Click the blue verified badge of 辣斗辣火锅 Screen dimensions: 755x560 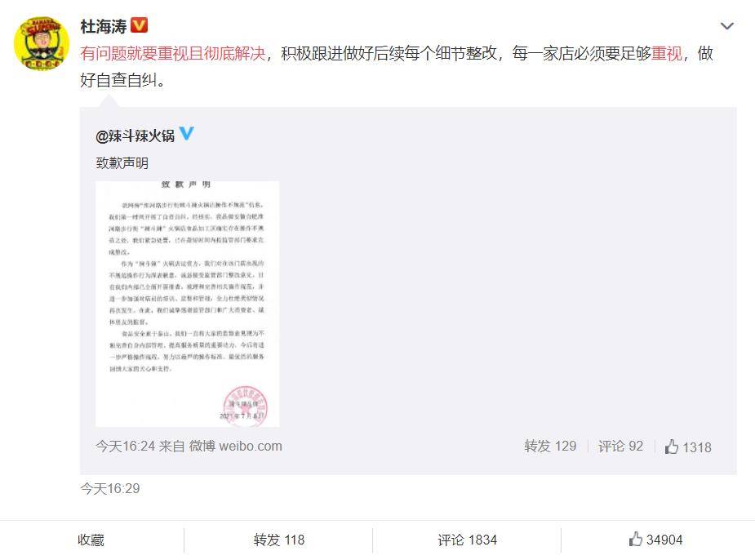click(186, 133)
